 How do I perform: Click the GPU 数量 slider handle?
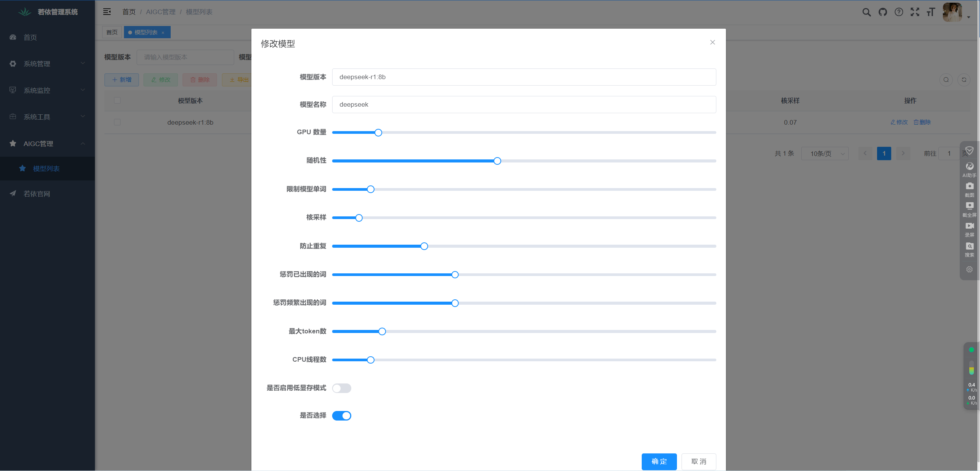pos(378,133)
